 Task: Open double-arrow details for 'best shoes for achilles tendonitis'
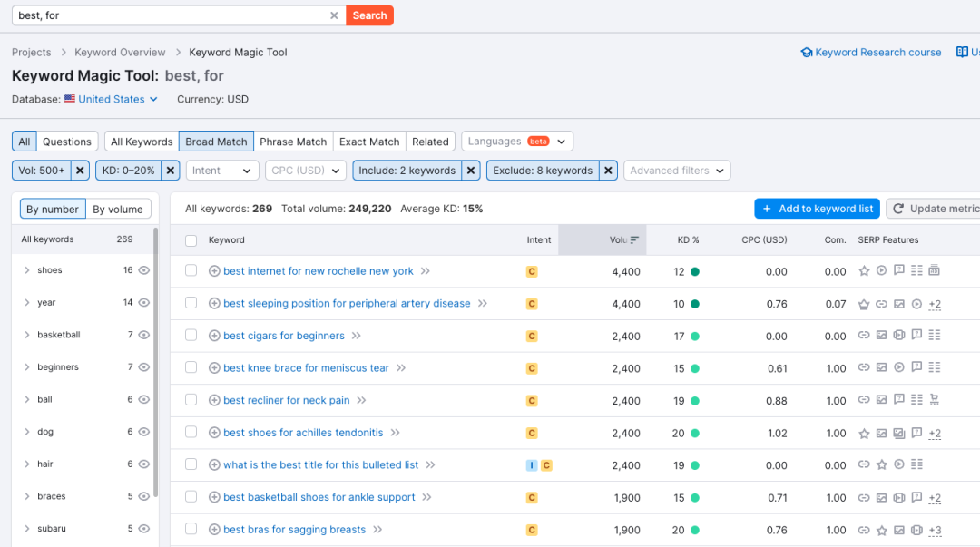395,433
